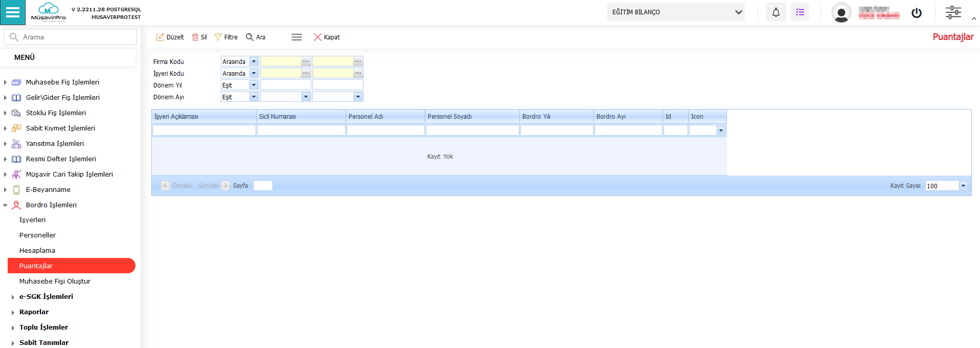Screen dimensions: 980x348
Task: Click the Ara search button
Action: click(256, 37)
